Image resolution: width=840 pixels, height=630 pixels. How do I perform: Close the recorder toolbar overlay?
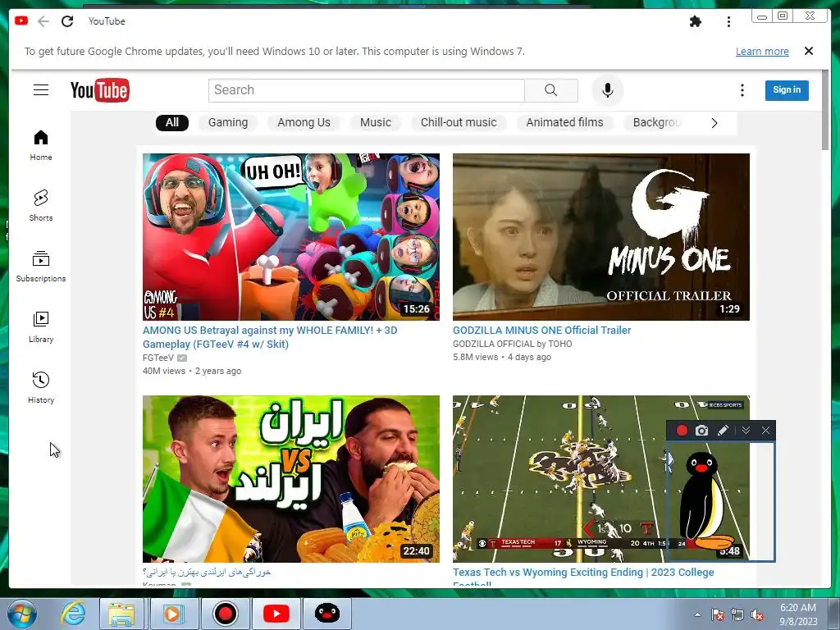[765, 430]
